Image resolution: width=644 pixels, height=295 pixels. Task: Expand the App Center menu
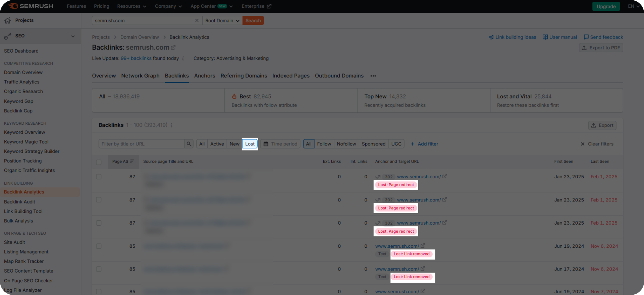pos(211,6)
